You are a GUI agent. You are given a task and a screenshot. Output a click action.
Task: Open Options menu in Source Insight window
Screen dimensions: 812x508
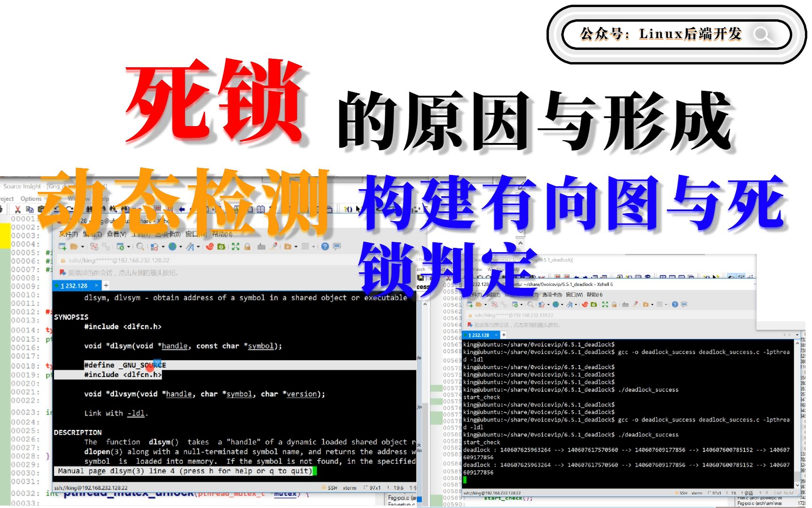(x=31, y=198)
